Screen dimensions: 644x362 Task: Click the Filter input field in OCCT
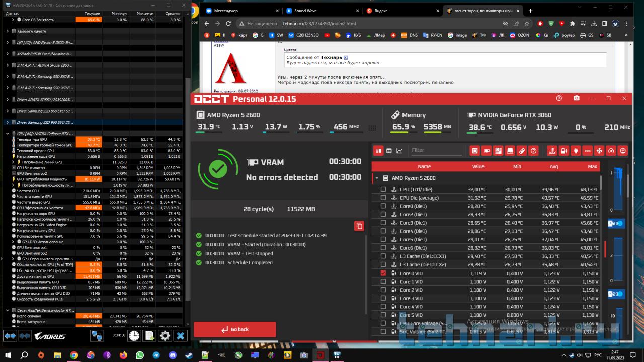(x=436, y=150)
